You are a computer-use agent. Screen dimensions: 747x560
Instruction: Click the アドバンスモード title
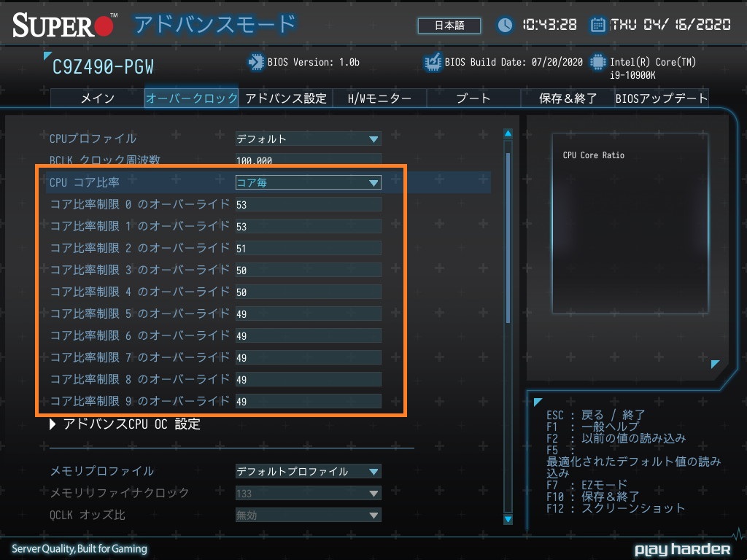[x=215, y=25]
